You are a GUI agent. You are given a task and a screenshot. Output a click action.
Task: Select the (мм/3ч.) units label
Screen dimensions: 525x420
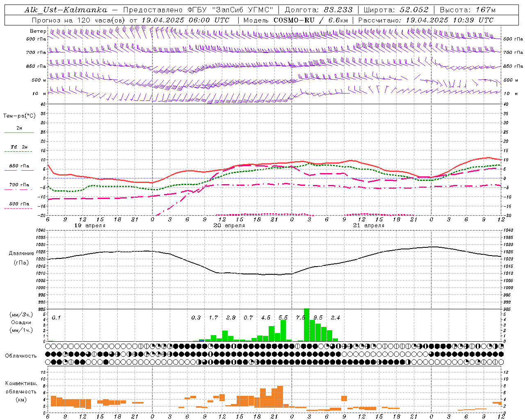21,315
